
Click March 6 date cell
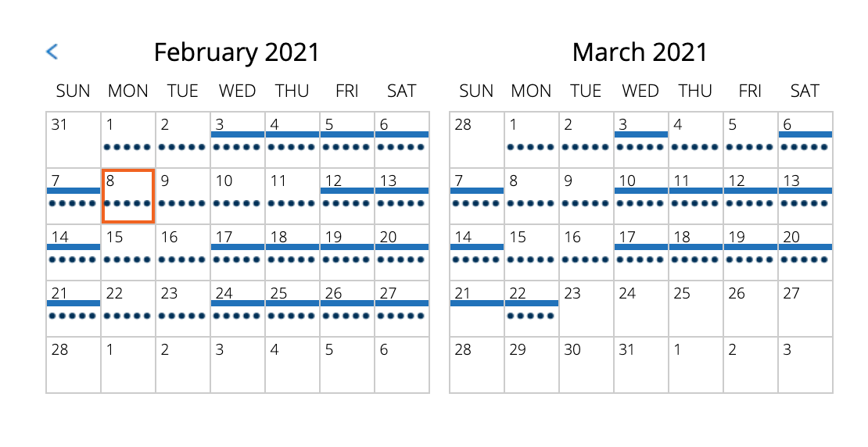805,139
